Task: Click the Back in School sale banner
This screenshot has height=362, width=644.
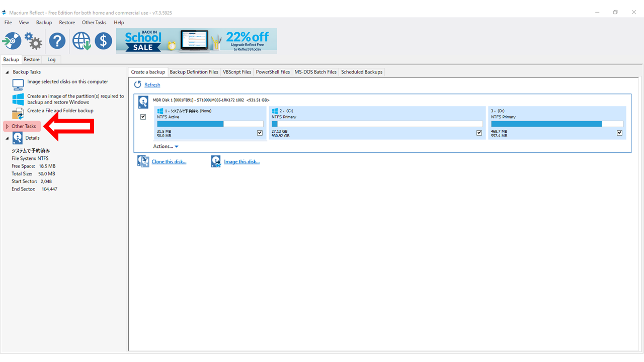Action: pyautogui.click(x=196, y=41)
